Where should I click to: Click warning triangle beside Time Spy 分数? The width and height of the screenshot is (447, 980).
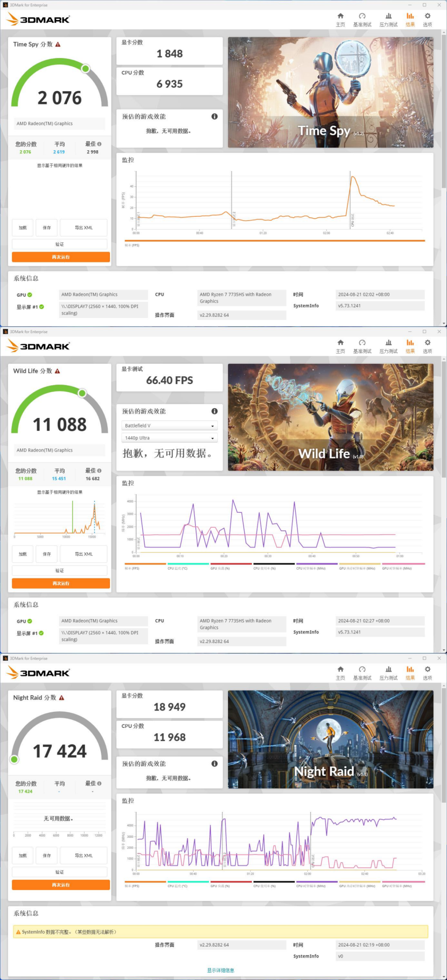pos(58,44)
